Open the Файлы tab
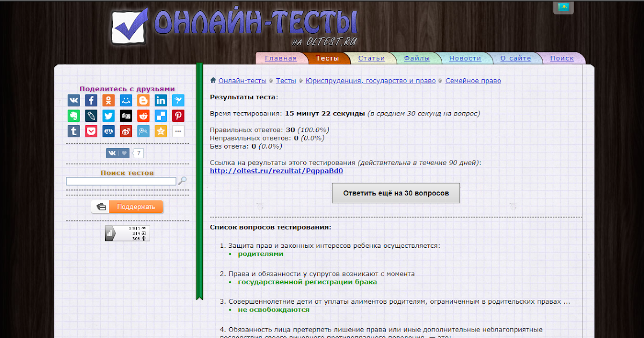 pos(417,58)
